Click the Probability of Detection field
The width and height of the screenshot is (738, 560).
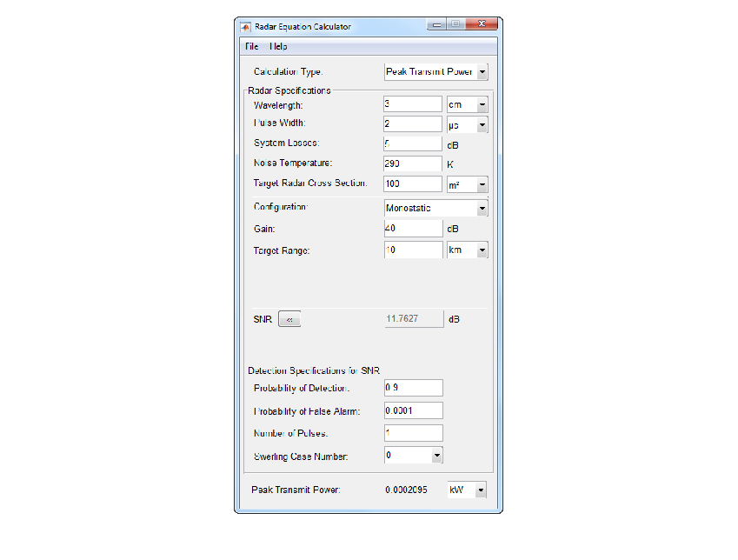[x=413, y=388]
